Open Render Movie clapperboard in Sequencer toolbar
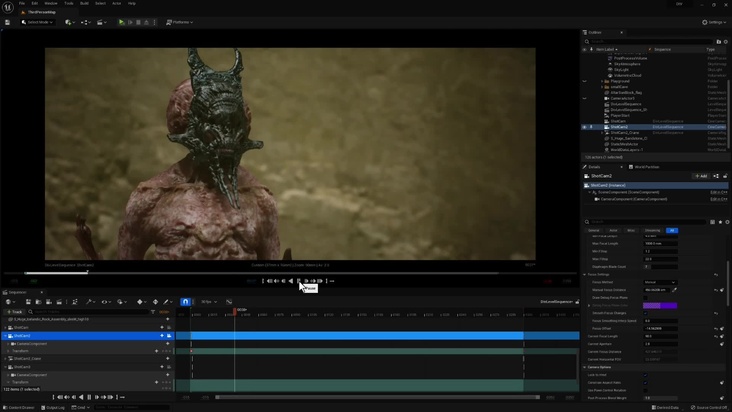This screenshot has height=412, width=732. pos(59,302)
